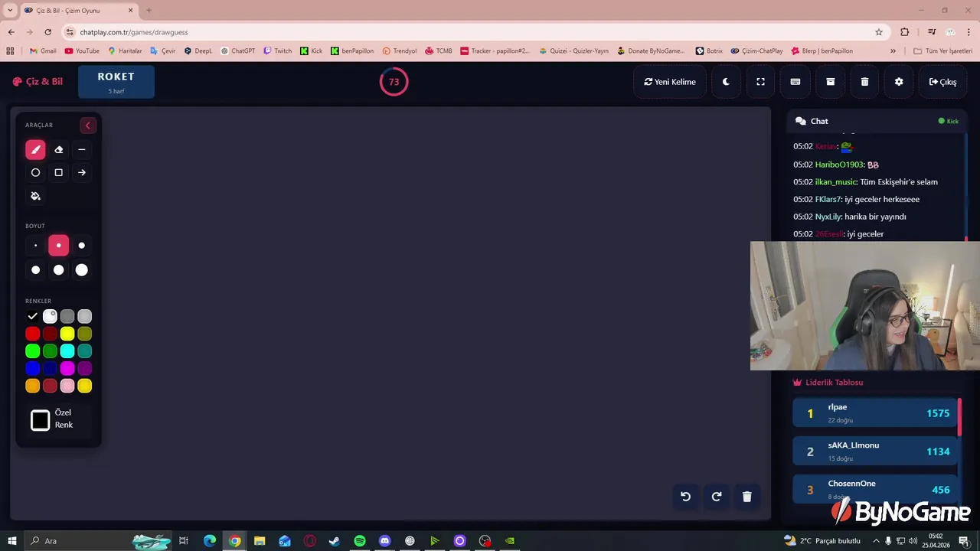Viewport: 980px width, 551px height.
Task: Click the archive box icon button
Action: pyautogui.click(x=830, y=82)
